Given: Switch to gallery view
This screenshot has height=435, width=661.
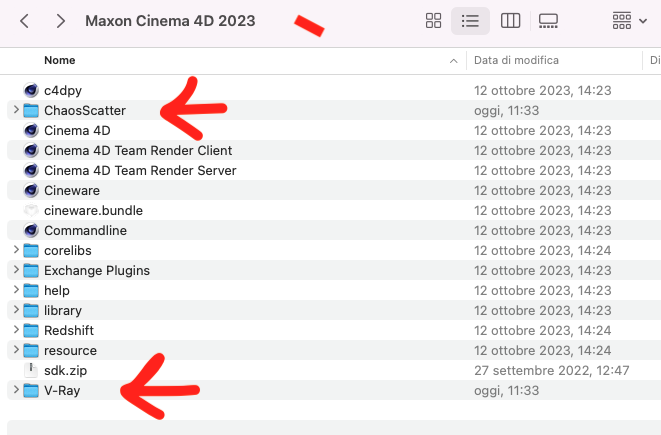Looking at the screenshot, I should click(548, 21).
